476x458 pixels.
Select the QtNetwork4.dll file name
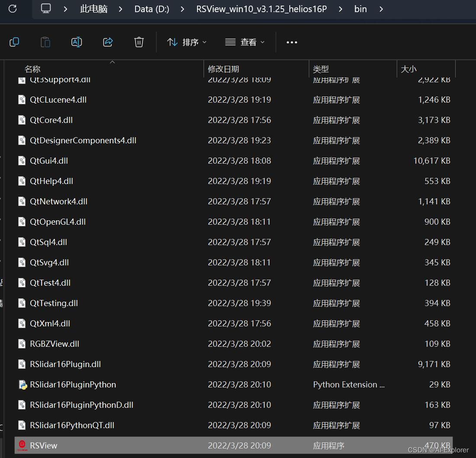click(x=58, y=201)
